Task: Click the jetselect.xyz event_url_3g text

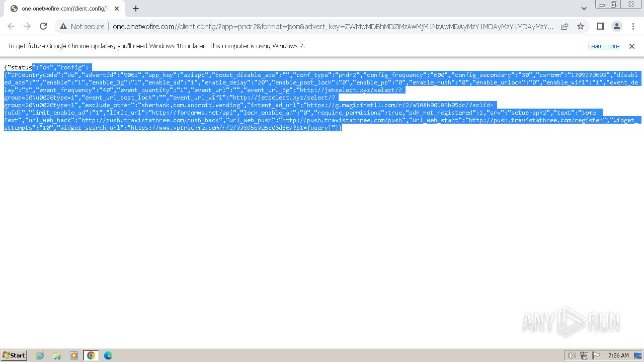Action: click(x=350, y=90)
